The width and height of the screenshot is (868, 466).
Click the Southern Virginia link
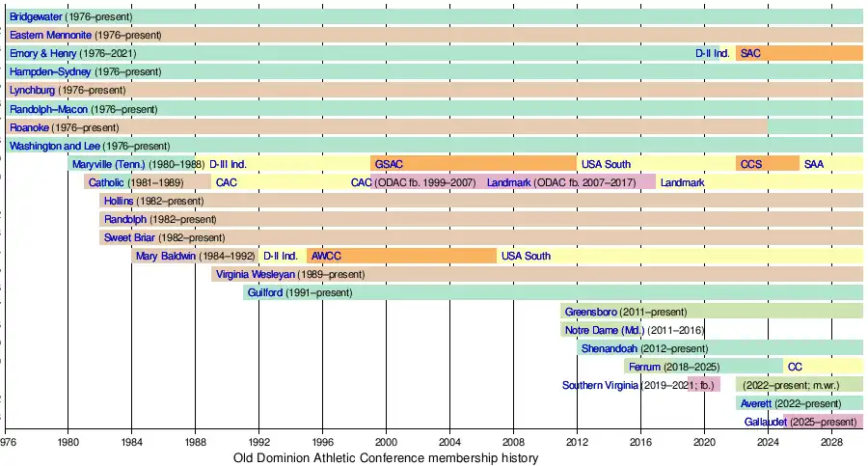tap(601, 385)
